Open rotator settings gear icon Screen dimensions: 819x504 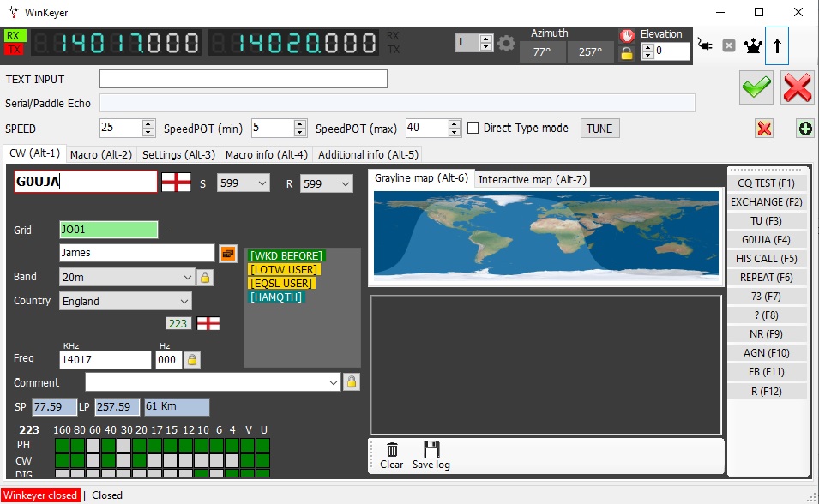point(506,44)
